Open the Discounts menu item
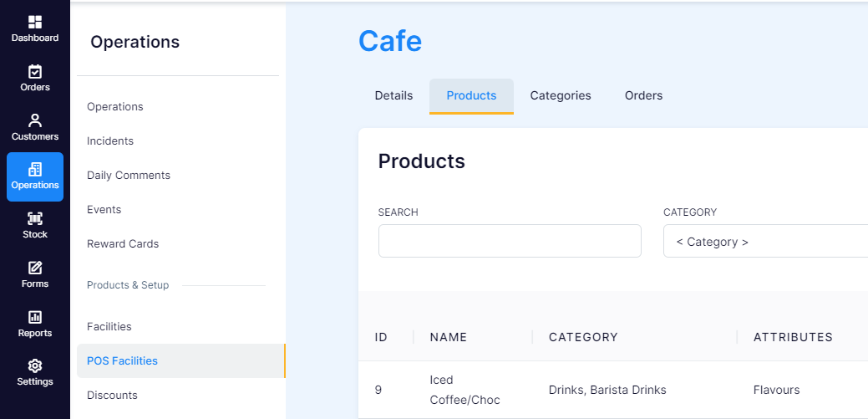 pos(112,396)
